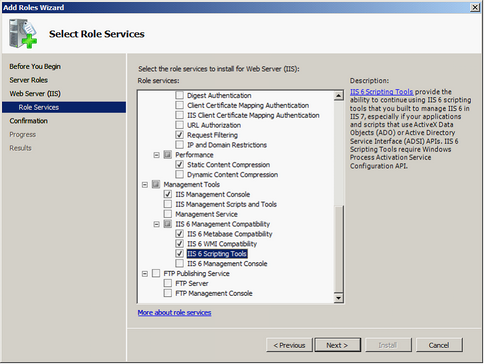Select the FTP Server label
The height and width of the screenshot is (364, 484).
(192, 283)
